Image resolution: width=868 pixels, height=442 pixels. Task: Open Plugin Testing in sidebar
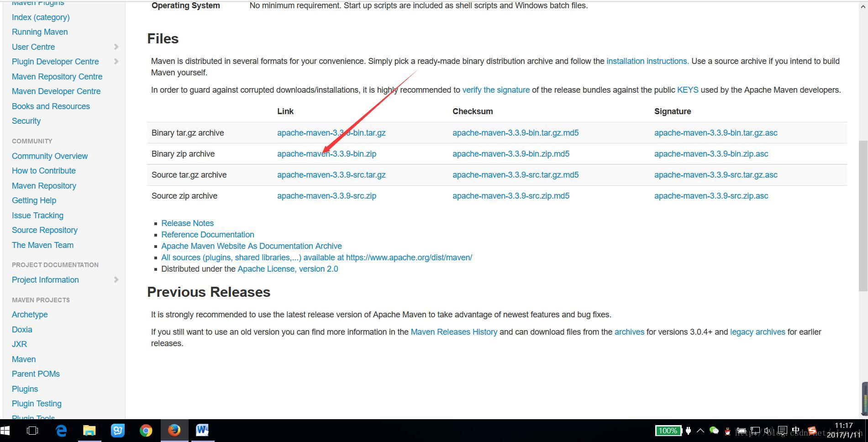tap(37, 404)
